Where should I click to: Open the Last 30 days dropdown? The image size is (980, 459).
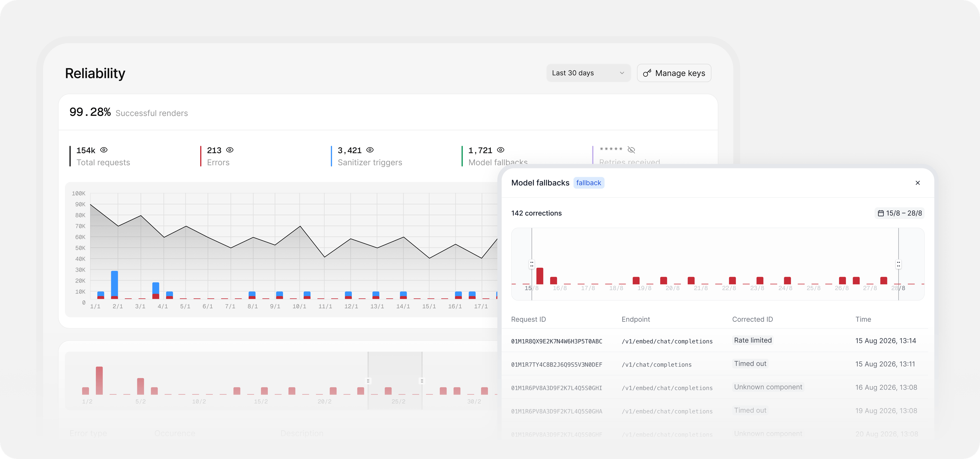(x=588, y=73)
